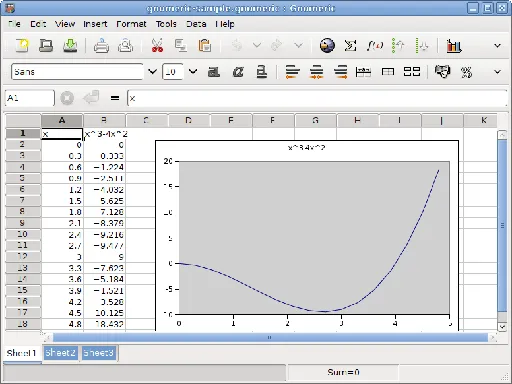Undo the last action
The height and width of the screenshot is (384, 512).
237,45
